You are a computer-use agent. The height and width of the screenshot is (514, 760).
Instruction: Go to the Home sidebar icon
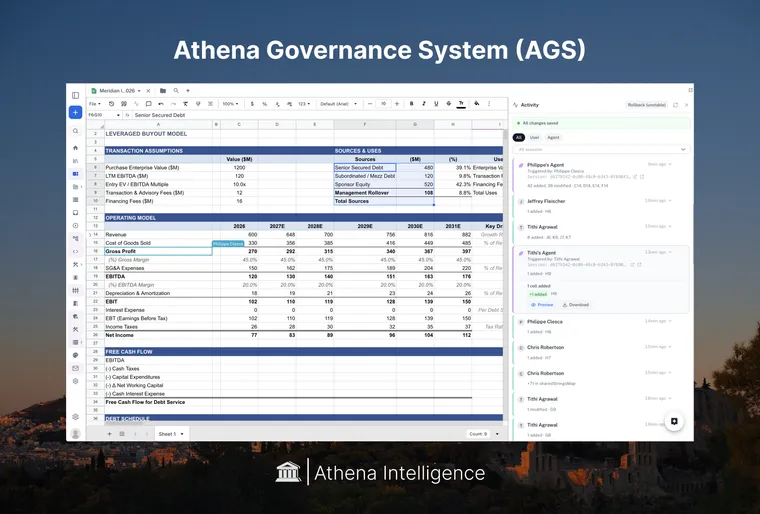tap(76, 148)
